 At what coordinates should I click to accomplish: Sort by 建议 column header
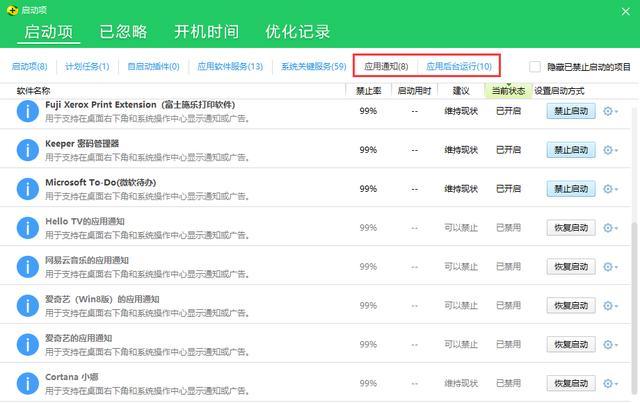[461, 91]
